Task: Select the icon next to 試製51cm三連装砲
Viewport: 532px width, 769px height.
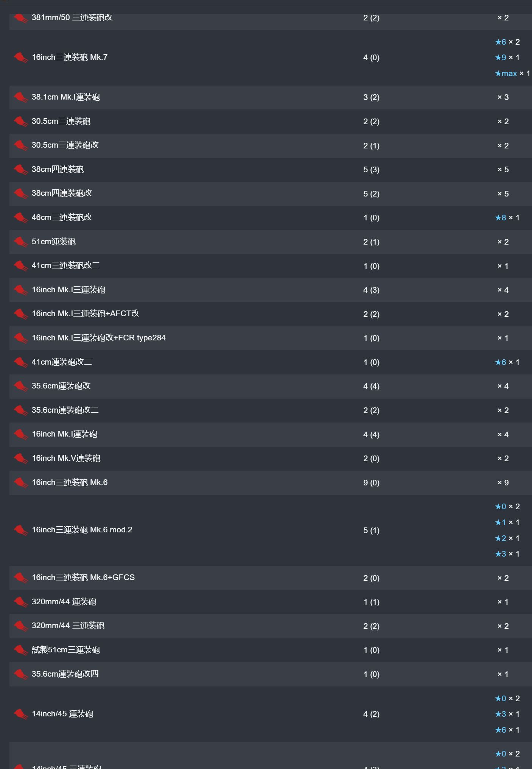Action: pos(21,650)
